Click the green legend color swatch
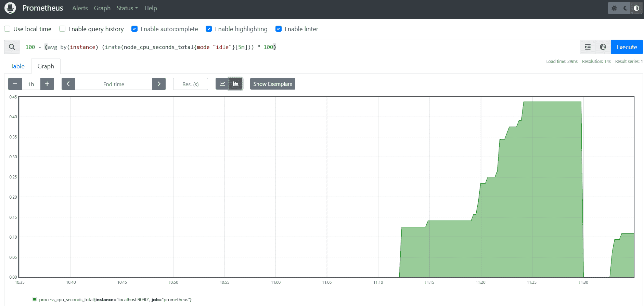This screenshot has width=644, height=306. [35, 300]
